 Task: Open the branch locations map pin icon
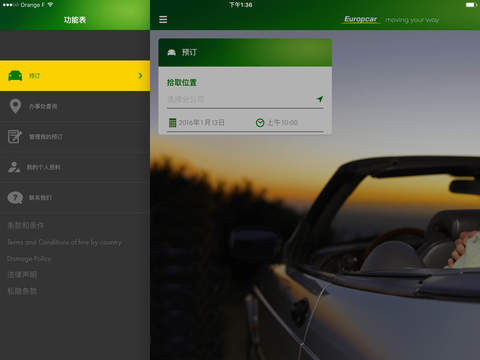(15, 106)
